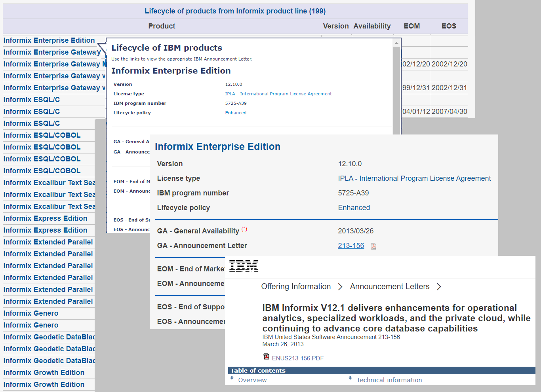
Task: Open Informix Enterprise Edition in product list
Action: click(x=49, y=40)
